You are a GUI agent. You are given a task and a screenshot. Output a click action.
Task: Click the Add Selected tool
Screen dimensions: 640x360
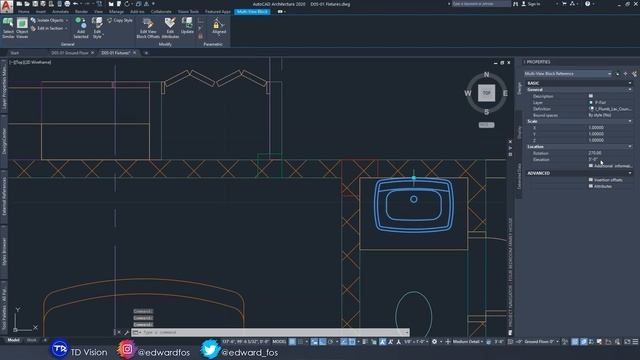(x=81, y=28)
